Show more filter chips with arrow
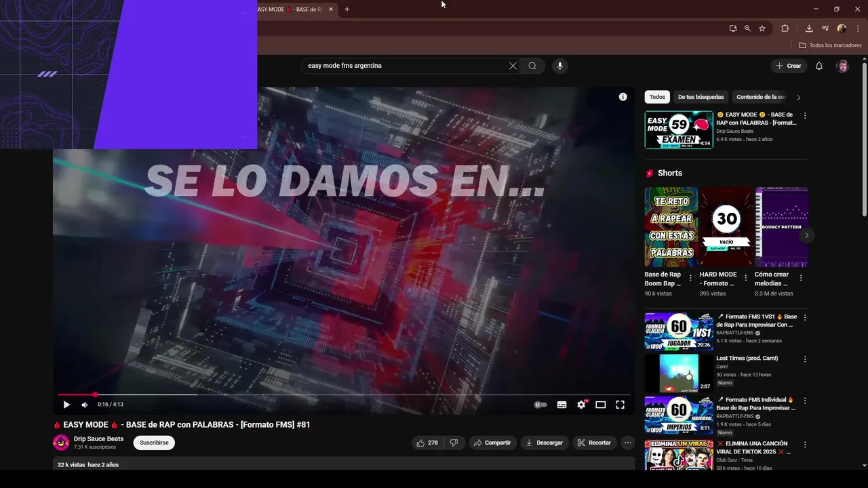 point(798,97)
